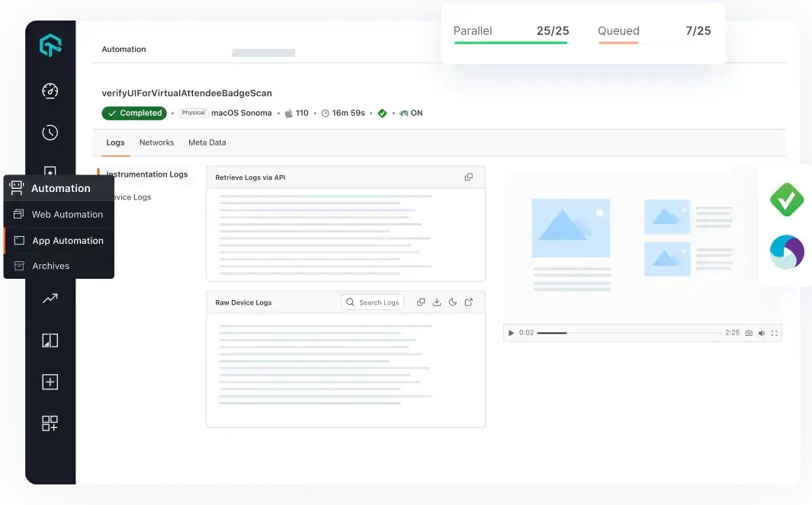
Task: Click the trending chart icon in sidebar
Action: [x=49, y=299]
